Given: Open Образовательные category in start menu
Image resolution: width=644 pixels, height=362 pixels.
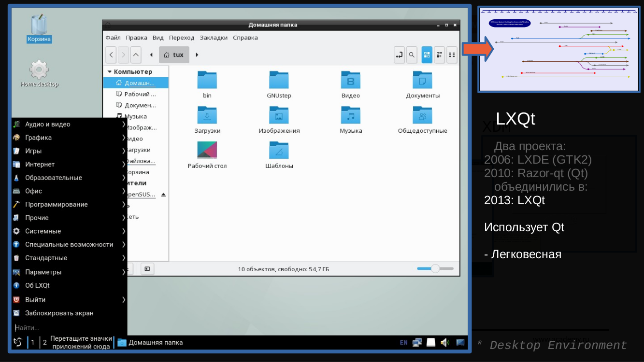Looking at the screenshot, I should click(x=69, y=178).
